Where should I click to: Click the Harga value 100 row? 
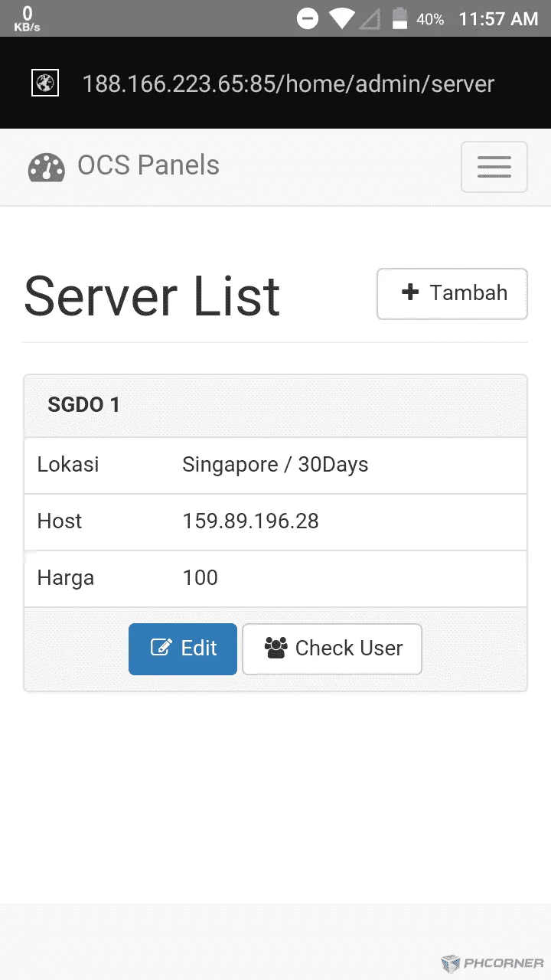(x=275, y=579)
